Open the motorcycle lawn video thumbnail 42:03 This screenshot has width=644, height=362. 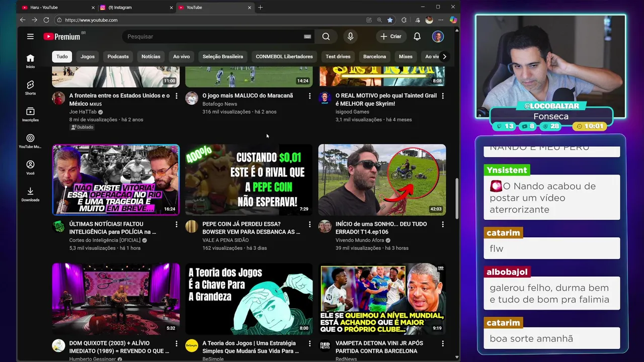pyautogui.click(x=382, y=180)
